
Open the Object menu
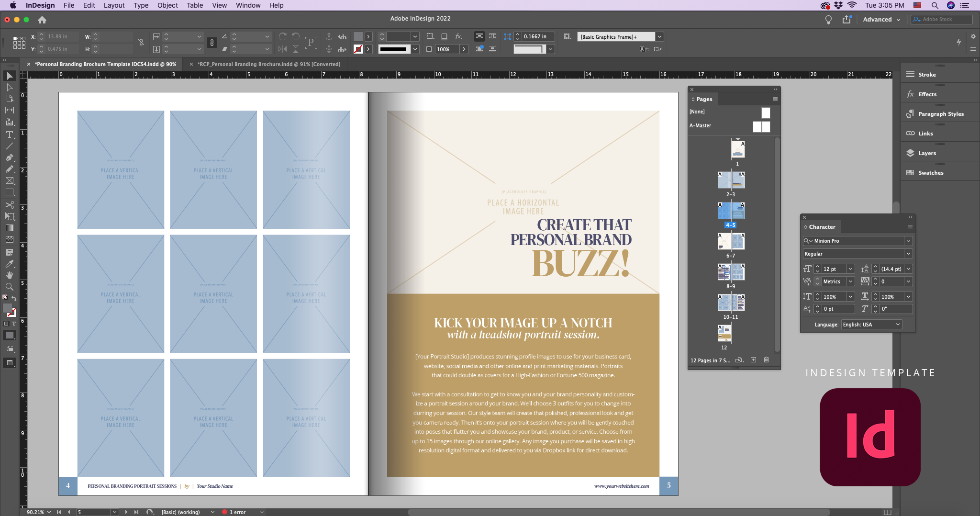[x=167, y=5]
